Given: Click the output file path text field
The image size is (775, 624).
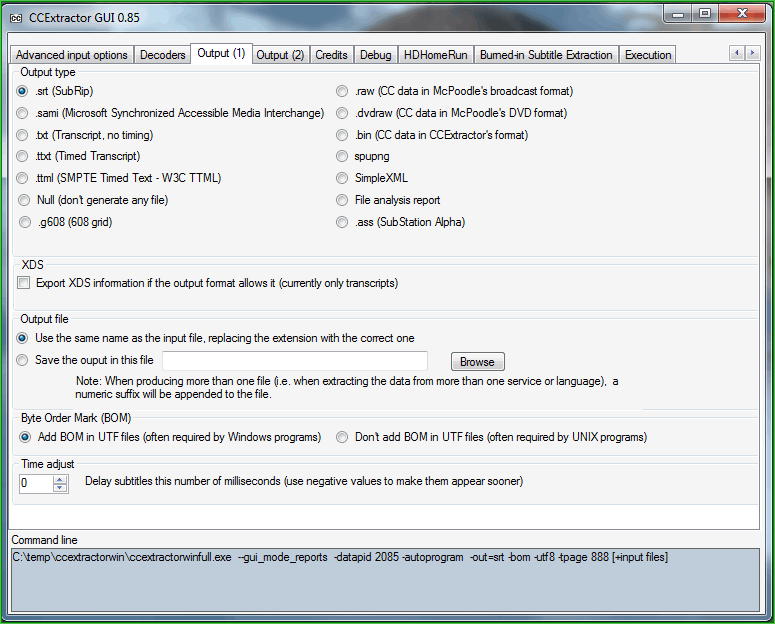Looking at the screenshot, I should (x=294, y=361).
